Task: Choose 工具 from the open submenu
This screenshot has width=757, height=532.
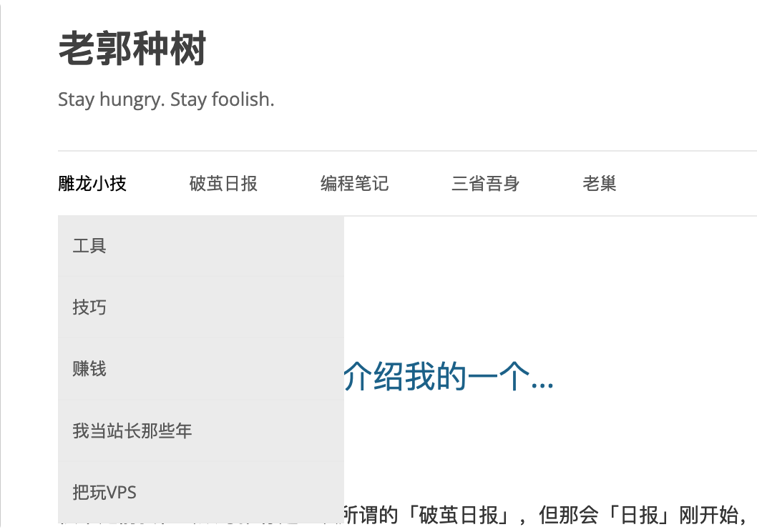Action: coord(201,246)
